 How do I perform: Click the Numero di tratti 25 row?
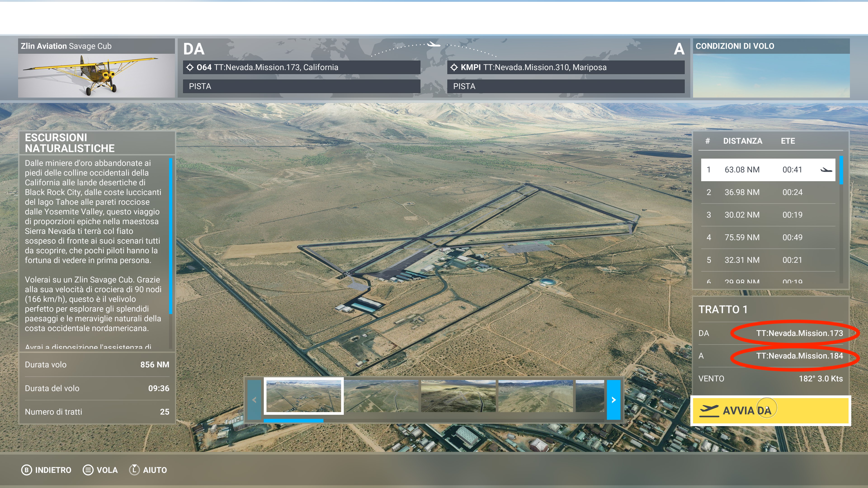click(97, 412)
